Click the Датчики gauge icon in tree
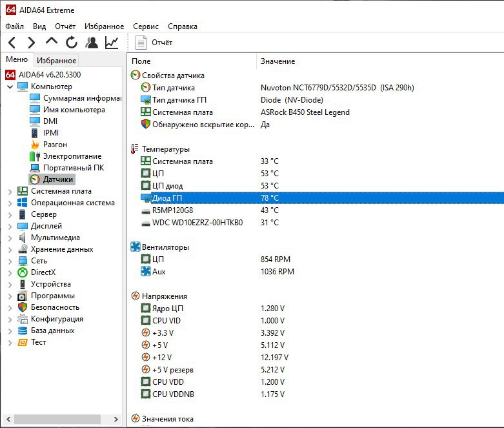Viewport: 504px width, 428px height. 35,179
